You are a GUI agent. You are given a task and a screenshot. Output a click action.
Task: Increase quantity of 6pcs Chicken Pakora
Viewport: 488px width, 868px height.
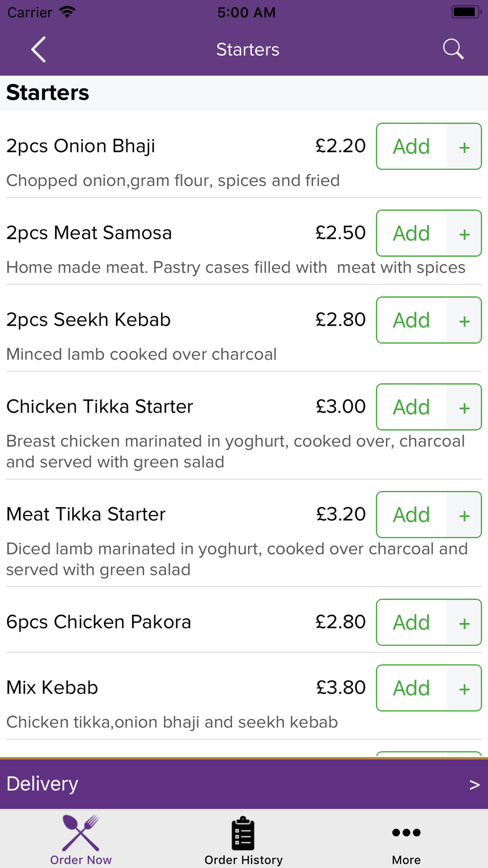pos(464,623)
